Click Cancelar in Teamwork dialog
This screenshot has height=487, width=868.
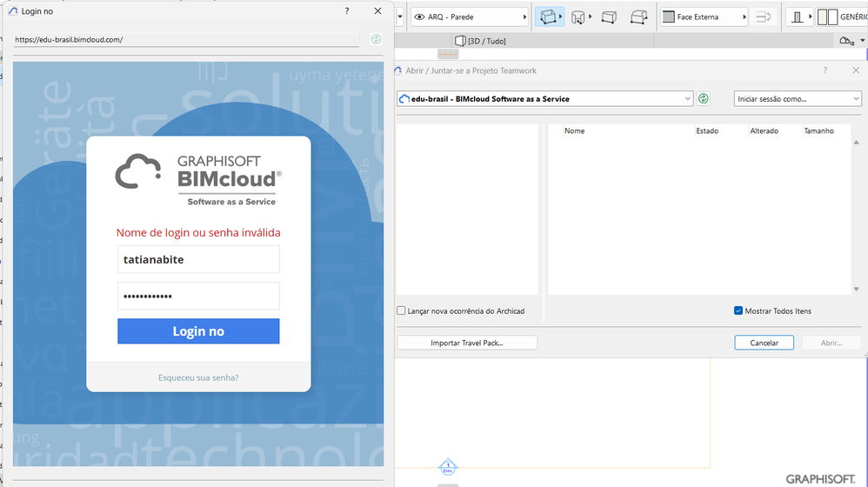764,344
